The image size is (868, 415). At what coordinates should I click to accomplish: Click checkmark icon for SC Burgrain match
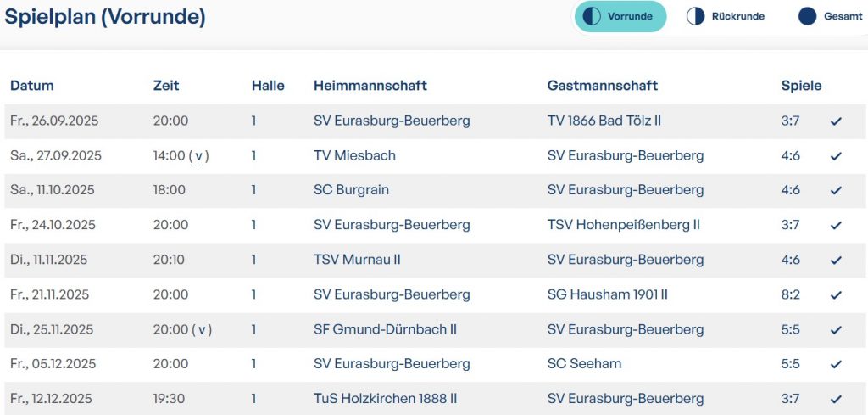(836, 190)
